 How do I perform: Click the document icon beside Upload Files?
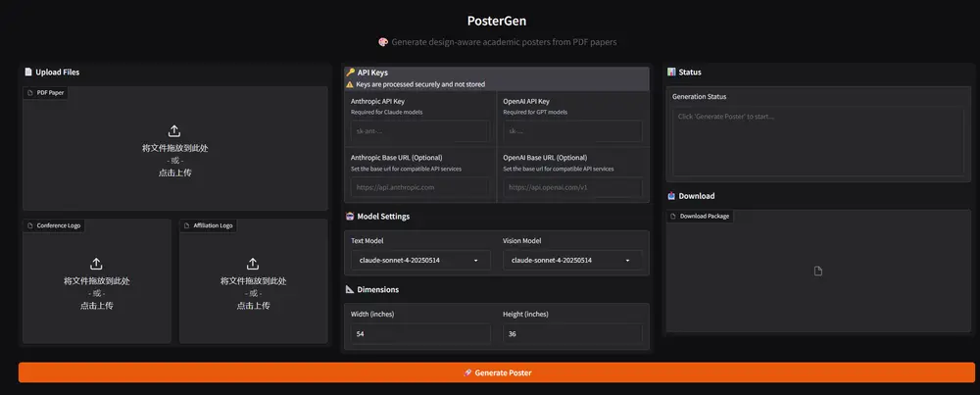(28, 72)
